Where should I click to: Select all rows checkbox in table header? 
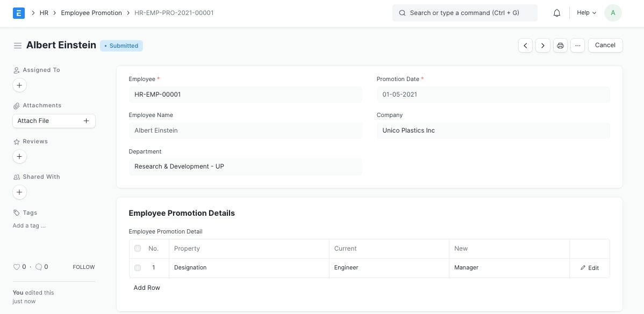(138, 249)
